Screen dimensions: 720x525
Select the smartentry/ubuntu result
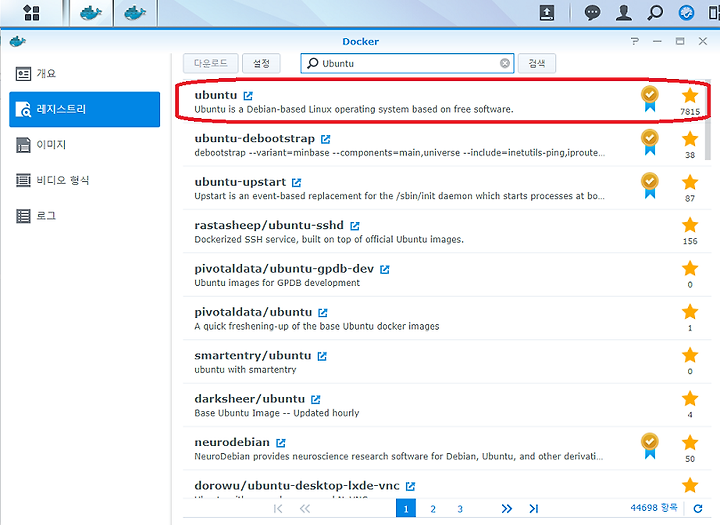pyautogui.click(x=443, y=362)
